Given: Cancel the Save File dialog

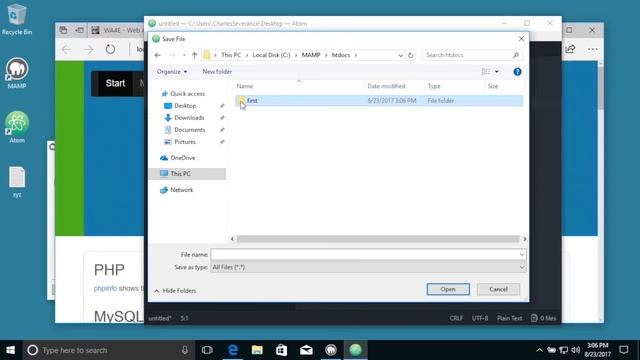Looking at the screenshot, I should (x=498, y=289).
